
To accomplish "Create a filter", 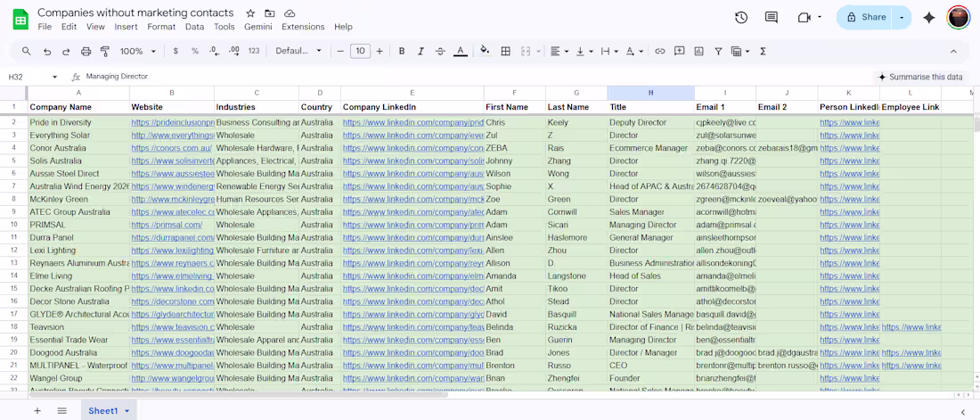I will pyautogui.click(x=718, y=52).
